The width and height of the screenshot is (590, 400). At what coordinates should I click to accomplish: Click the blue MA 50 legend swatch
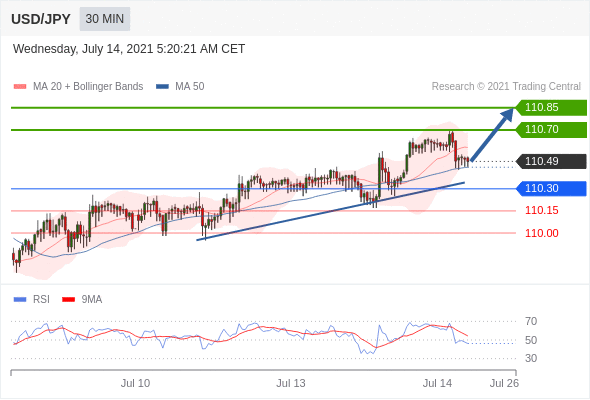coord(162,87)
